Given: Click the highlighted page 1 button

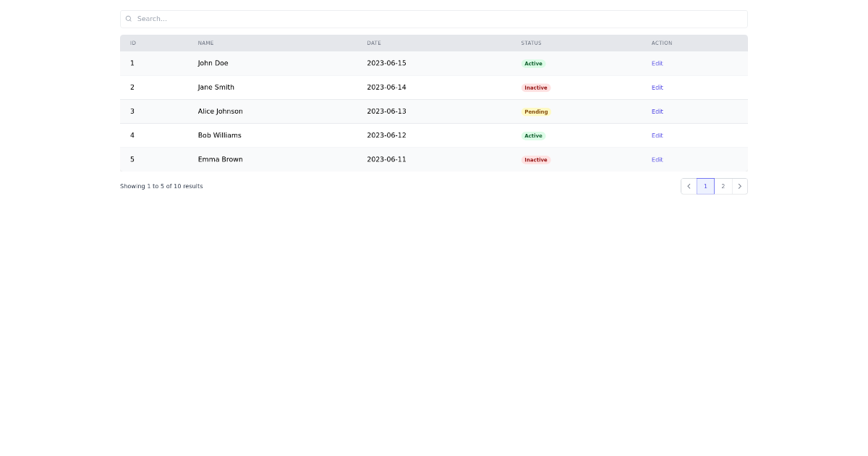Looking at the screenshot, I should coord(705,186).
